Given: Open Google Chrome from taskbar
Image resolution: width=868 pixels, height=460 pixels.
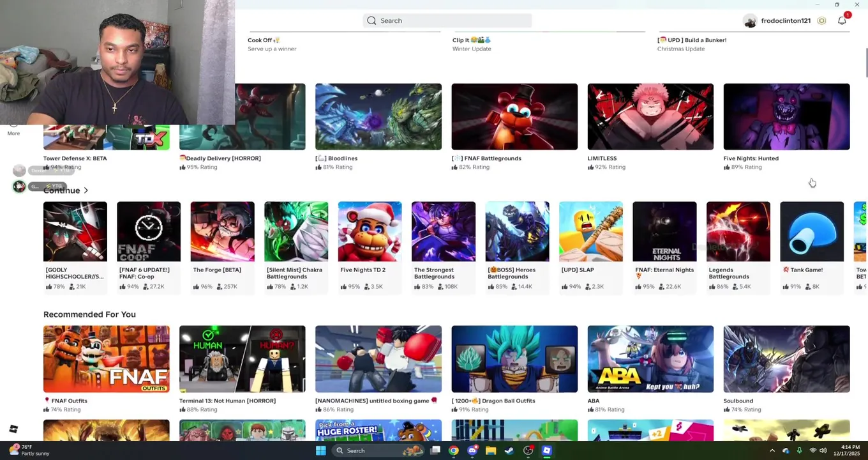Looking at the screenshot, I should (x=453, y=450).
